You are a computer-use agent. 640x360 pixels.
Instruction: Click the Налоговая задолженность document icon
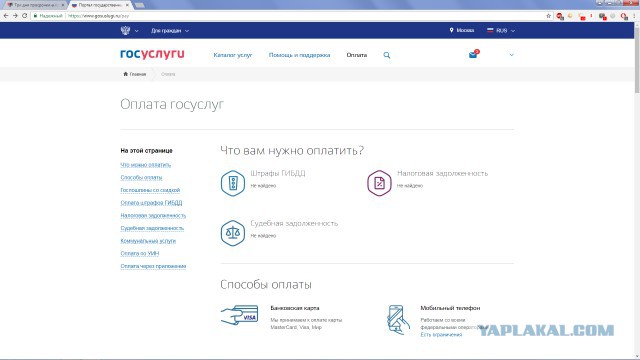(379, 183)
